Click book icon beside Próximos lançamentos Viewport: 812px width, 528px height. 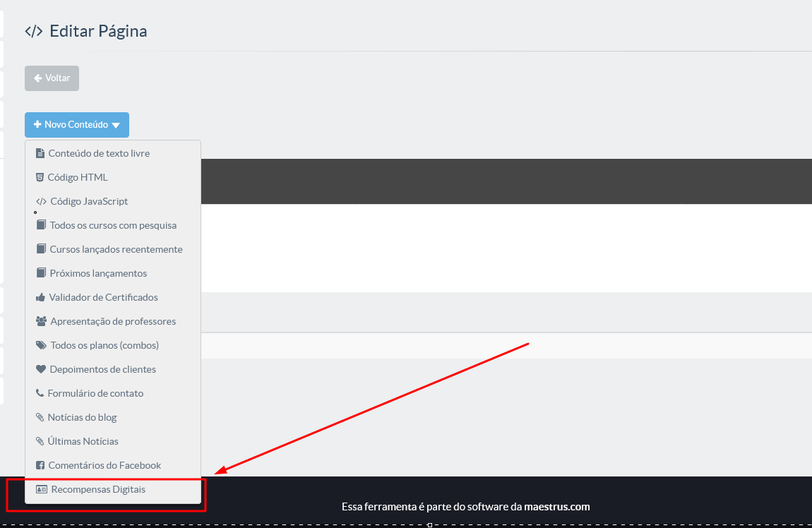[x=41, y=272]
